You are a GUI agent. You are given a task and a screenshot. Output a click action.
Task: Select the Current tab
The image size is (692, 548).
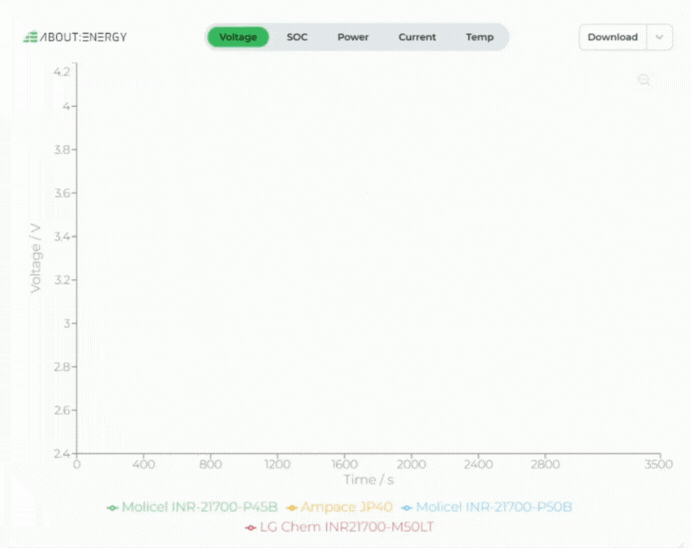pyautogui.click(x=417, y=37)
